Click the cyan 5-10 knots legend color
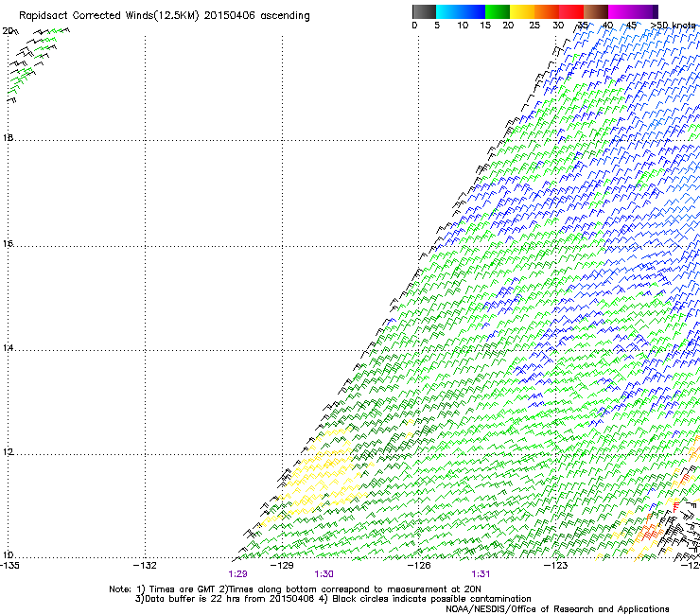The image size is (700, 615). (448, 11)
